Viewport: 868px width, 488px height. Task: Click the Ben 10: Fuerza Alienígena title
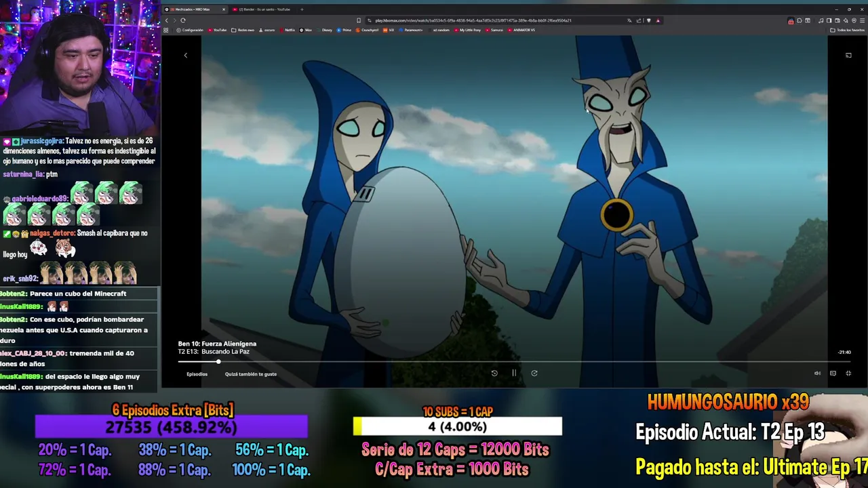click(217, 344)
